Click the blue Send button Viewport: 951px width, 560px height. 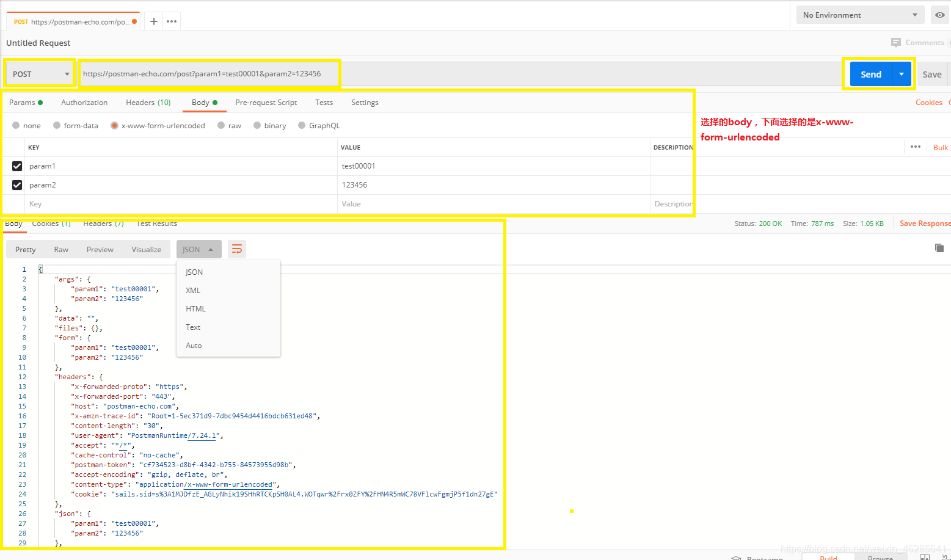[x=871, y=74]
